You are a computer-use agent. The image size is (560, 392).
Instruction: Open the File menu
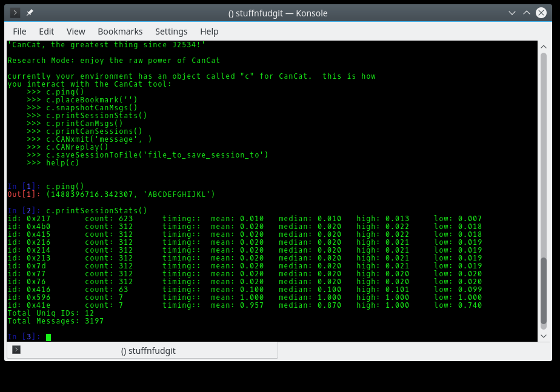(19, 32)
